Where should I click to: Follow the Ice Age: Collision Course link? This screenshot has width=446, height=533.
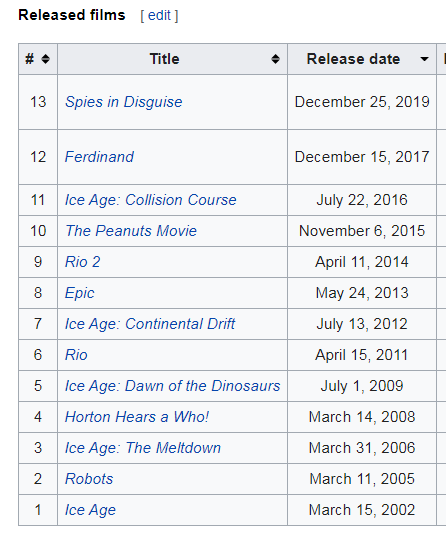151,200
